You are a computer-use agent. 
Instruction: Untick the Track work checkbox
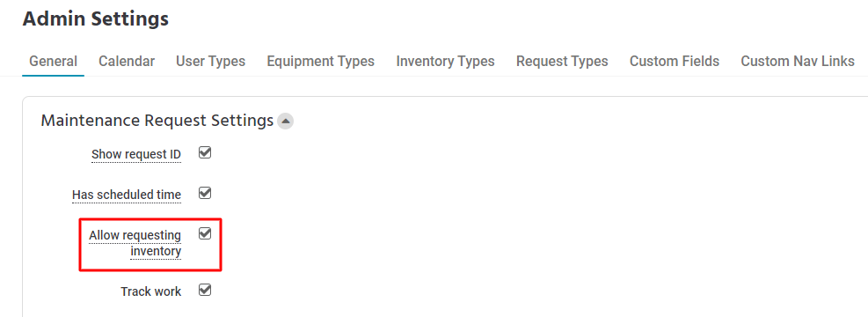click(205, 290)
